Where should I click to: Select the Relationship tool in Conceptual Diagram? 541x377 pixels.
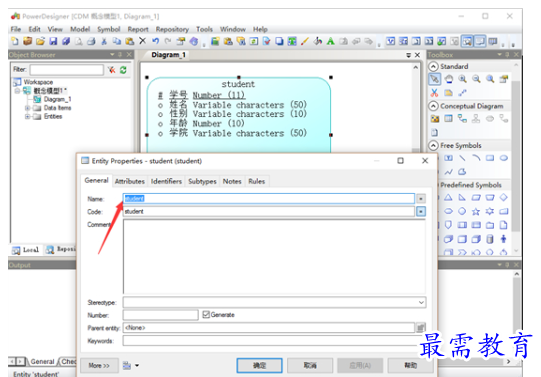coord(462,119)
